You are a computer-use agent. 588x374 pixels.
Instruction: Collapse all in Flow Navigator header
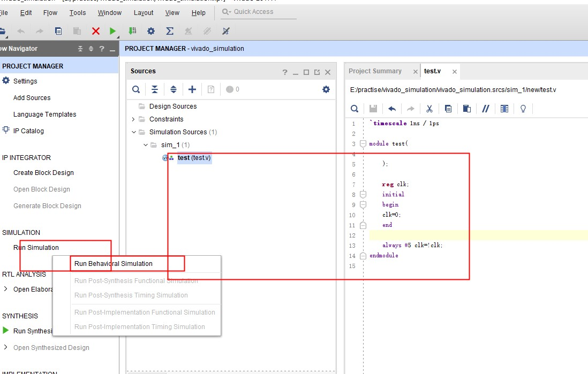pos(80,49)
